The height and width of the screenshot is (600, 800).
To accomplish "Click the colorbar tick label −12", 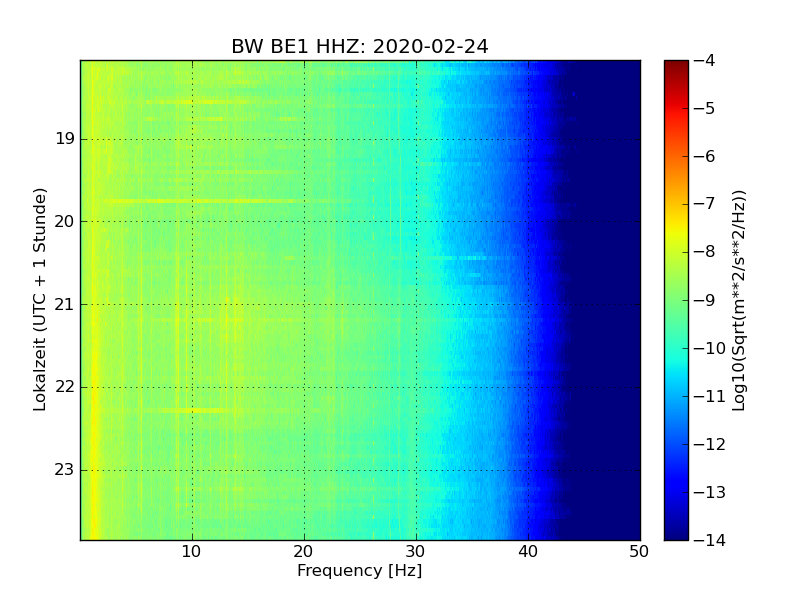I will pos(710,444).
